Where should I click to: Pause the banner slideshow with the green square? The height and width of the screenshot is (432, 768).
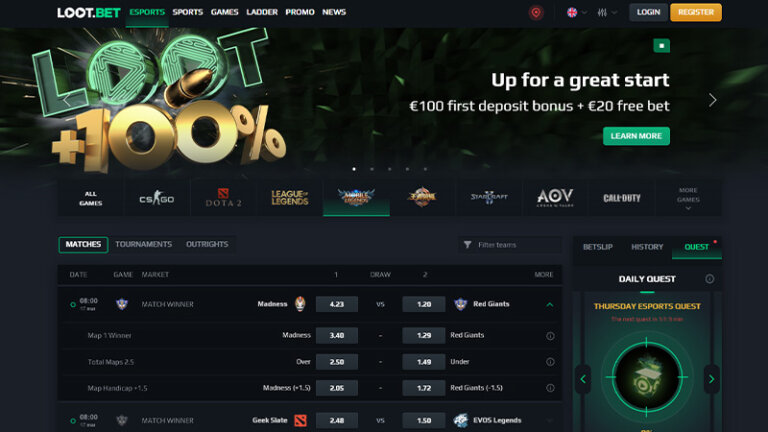point(661,46)
